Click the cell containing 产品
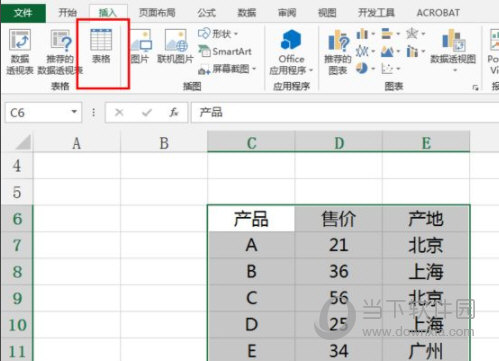Screen dimensions: 499x361 (x=251, y=219)
